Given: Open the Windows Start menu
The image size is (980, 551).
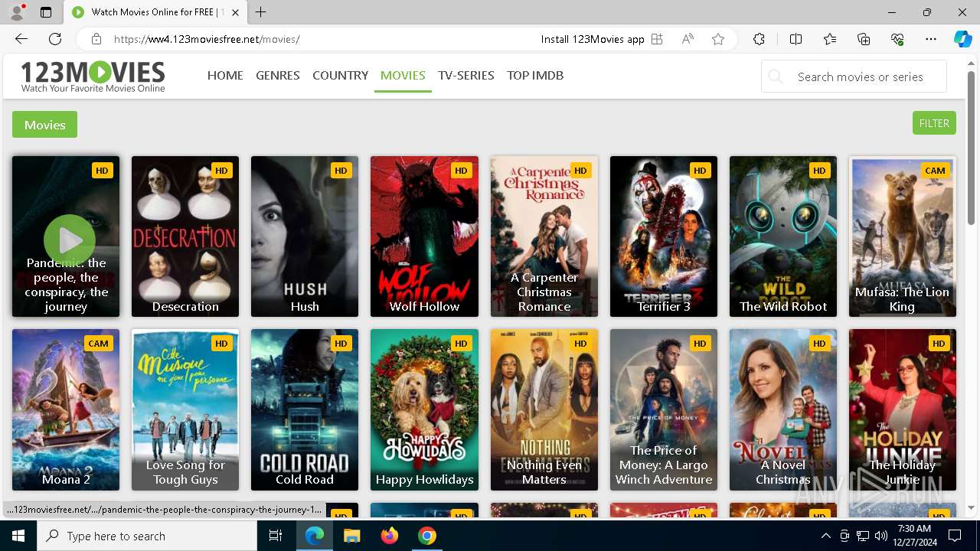Looking at the screenshot, I should [x=18, y=536].
